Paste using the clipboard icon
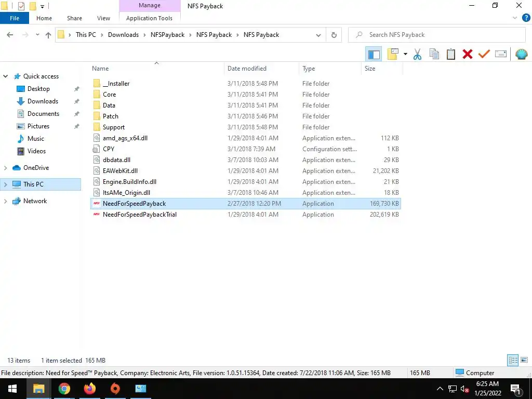 point(450,54)
